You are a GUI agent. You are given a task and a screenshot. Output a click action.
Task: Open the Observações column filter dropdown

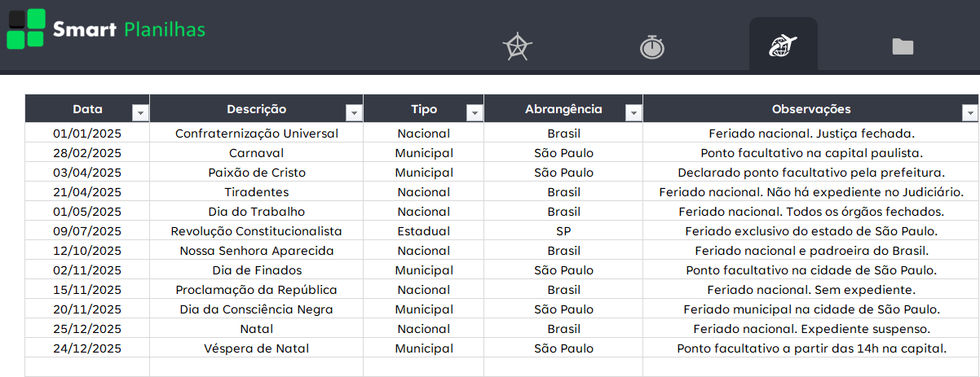[969, 113]
